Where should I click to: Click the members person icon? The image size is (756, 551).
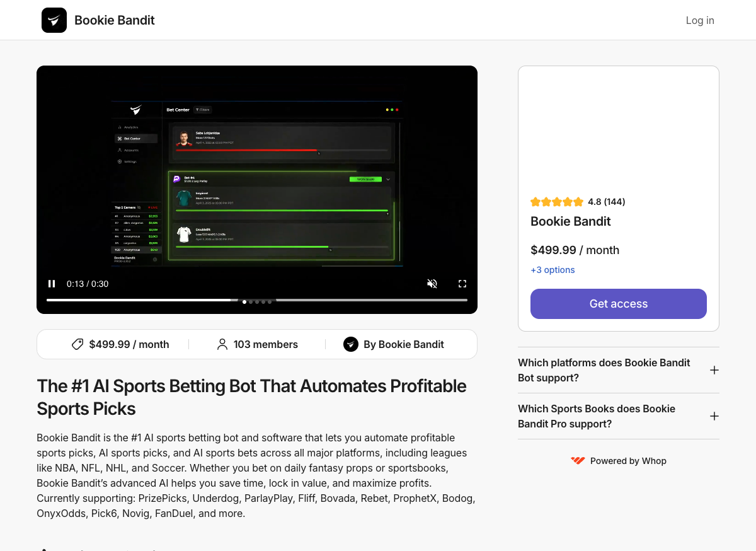click(x=222, y=344)
